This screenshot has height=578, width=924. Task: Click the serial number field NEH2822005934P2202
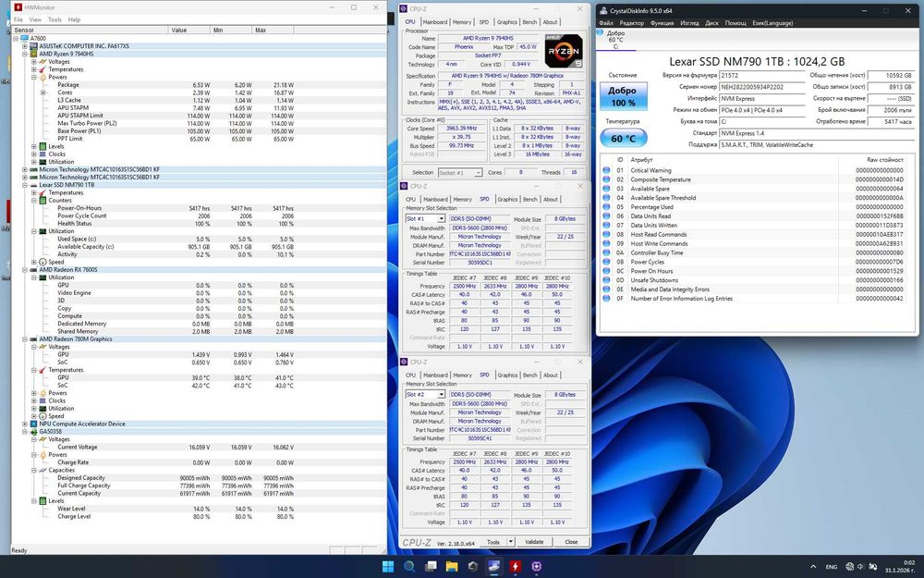click(x=761, y=87)
